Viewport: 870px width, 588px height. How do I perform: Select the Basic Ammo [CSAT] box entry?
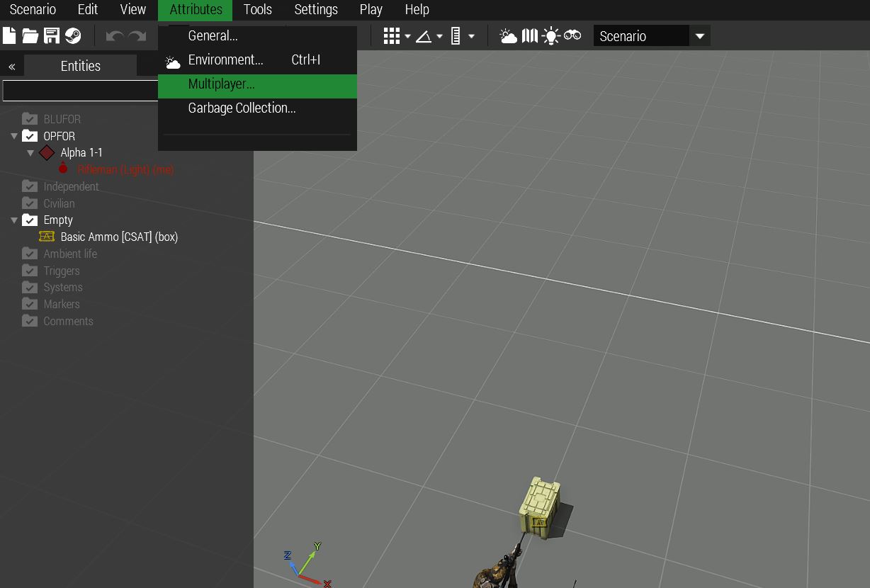pyautogui.click(x=119, y=237)
